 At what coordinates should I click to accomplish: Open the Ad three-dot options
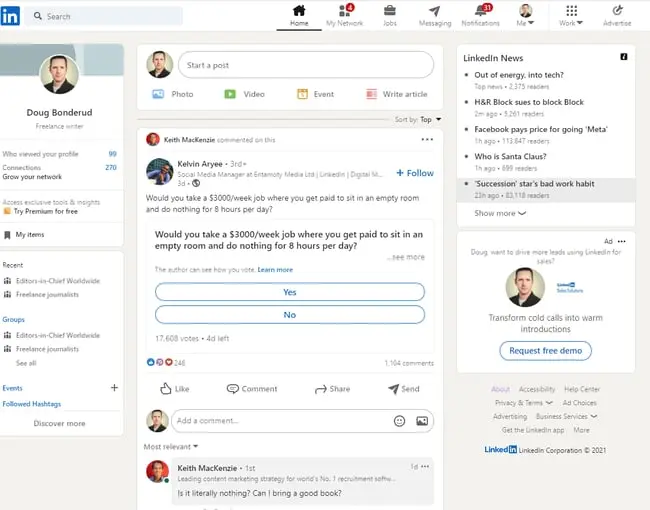coord(621,241)
